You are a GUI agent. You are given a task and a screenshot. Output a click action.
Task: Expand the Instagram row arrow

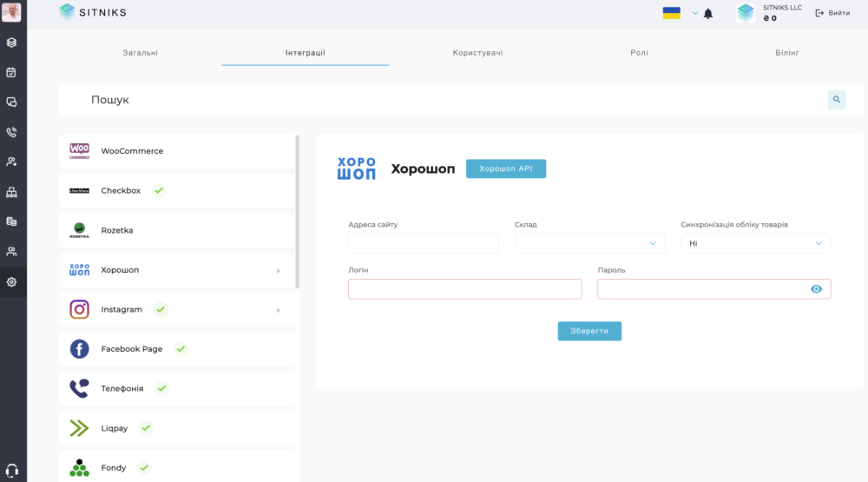point(279,310)
